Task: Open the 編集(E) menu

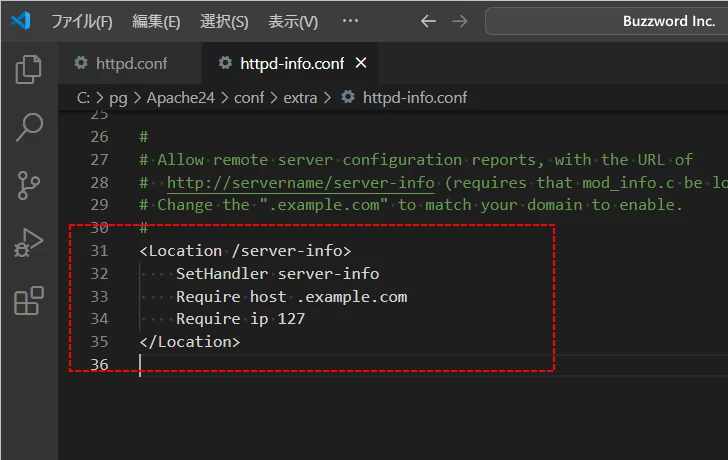Action: pyautogui.click(x=156, y=21)
